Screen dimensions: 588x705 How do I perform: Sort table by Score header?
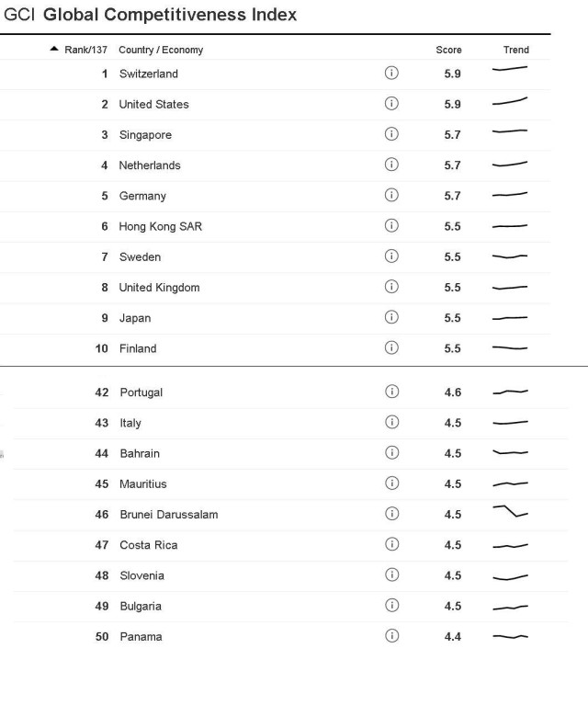point(448,50)
